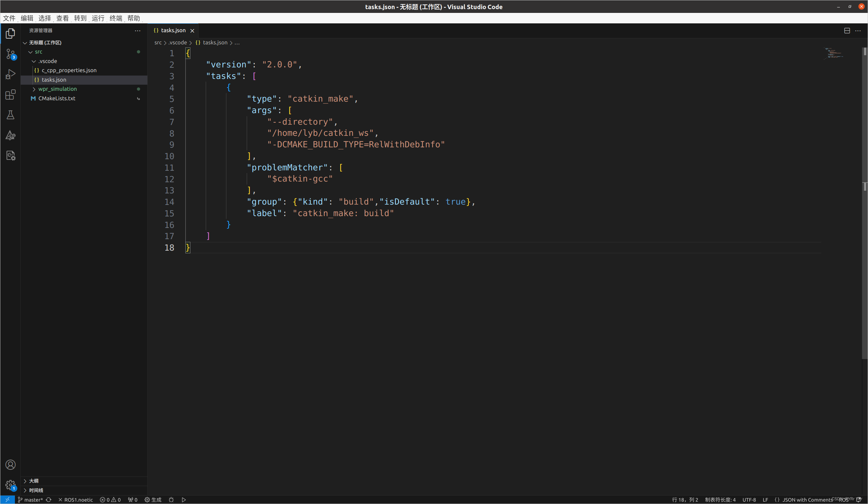The width and height of the screenshot is (868, 504).
Task: Click the src breadcrumb segment
Action: coord(158,43)
